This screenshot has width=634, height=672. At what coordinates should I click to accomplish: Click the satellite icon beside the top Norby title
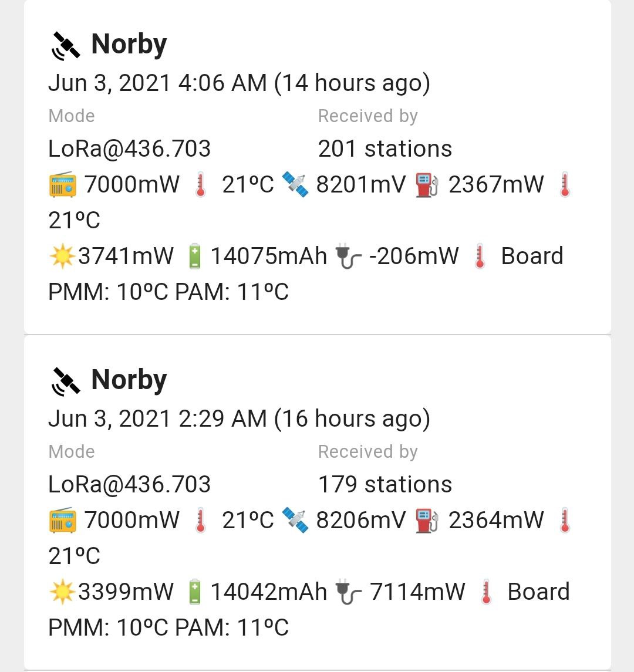(x=66, y=46)
